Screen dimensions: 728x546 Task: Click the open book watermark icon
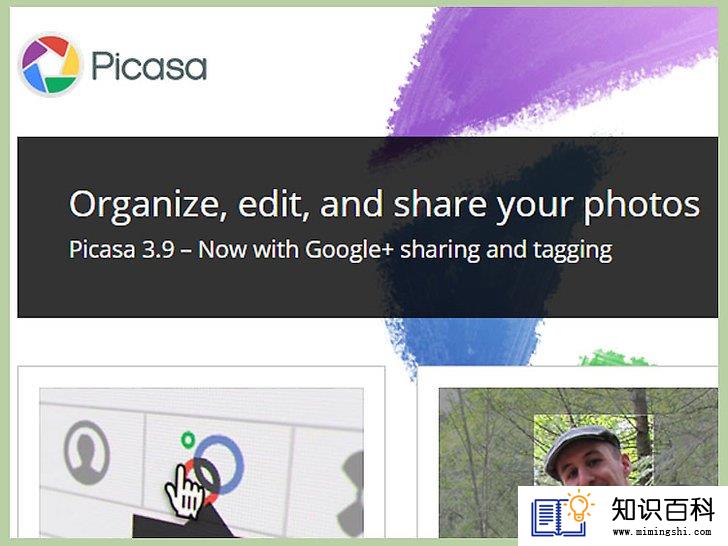click(x=557, y=518)
